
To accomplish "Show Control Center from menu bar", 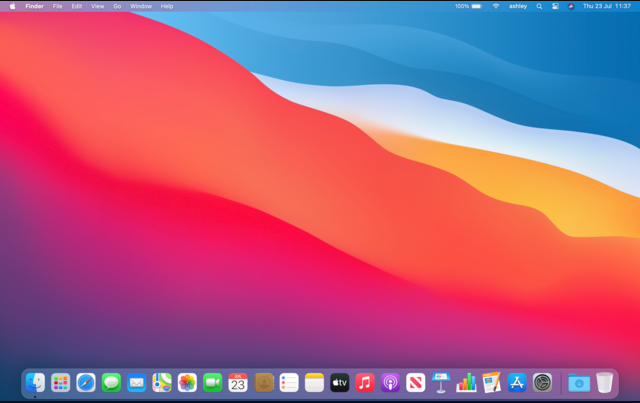I will tap(555, 6).
